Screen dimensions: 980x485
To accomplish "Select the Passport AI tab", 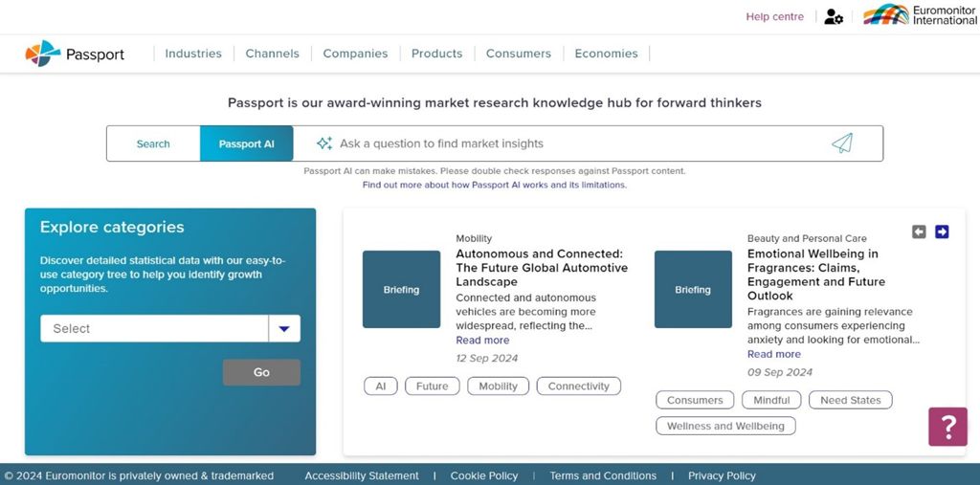I will coord(246,143).
